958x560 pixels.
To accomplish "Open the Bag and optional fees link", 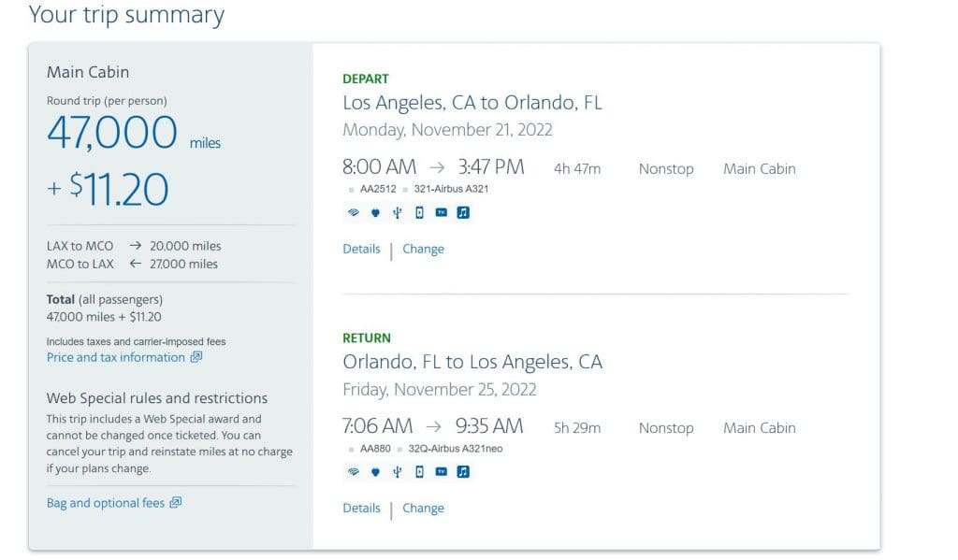I will [x=105, y=503].
